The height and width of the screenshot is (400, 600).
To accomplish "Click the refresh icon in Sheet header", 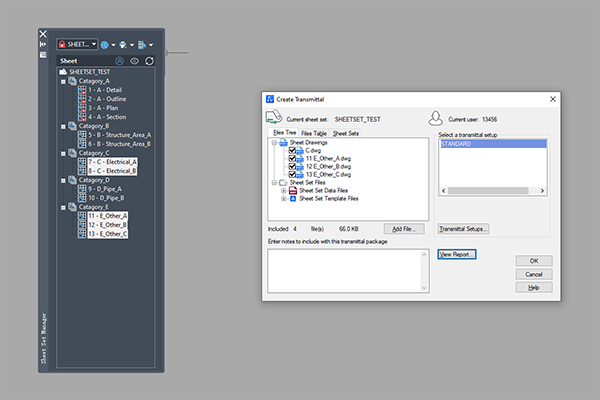I will pos(149,61).
